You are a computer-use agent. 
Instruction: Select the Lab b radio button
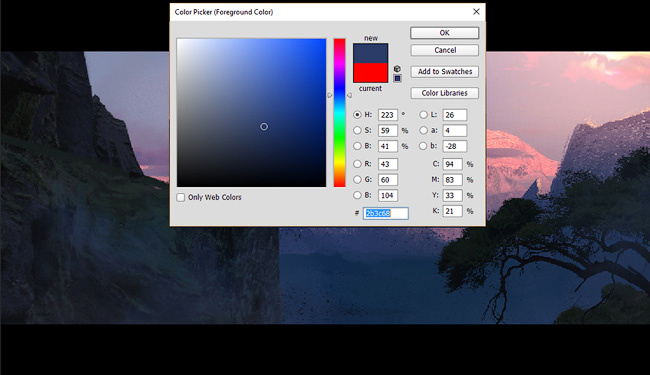[423, 146]
